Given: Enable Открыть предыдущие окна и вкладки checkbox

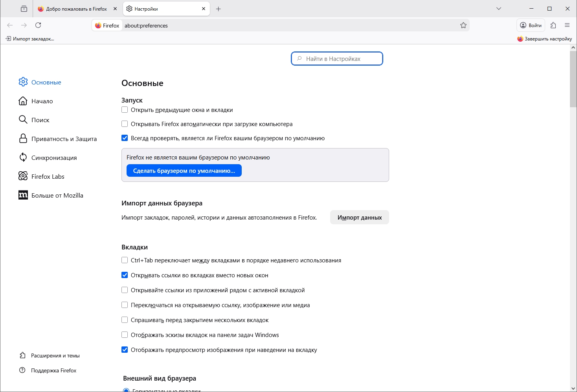Looking at the screenshot, I should pyautogui.click(x=125, y=110).
